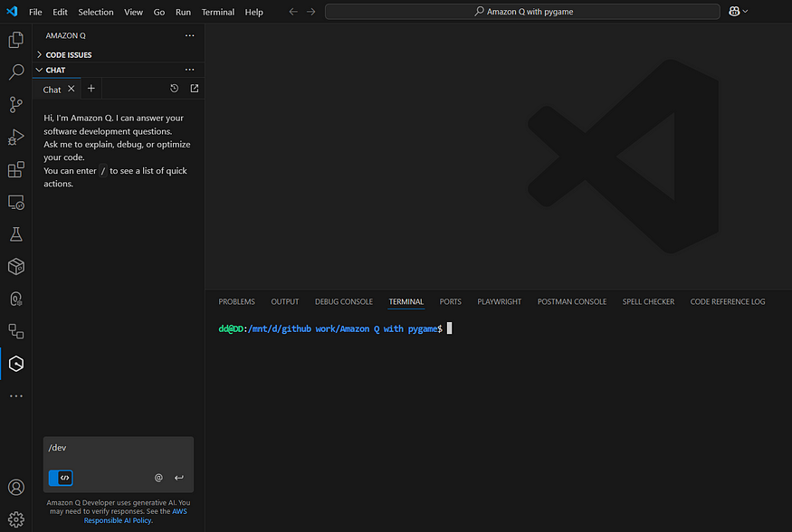792x532 pixels.
Task: Open the Extensions view icon
Action: (16, 169)
